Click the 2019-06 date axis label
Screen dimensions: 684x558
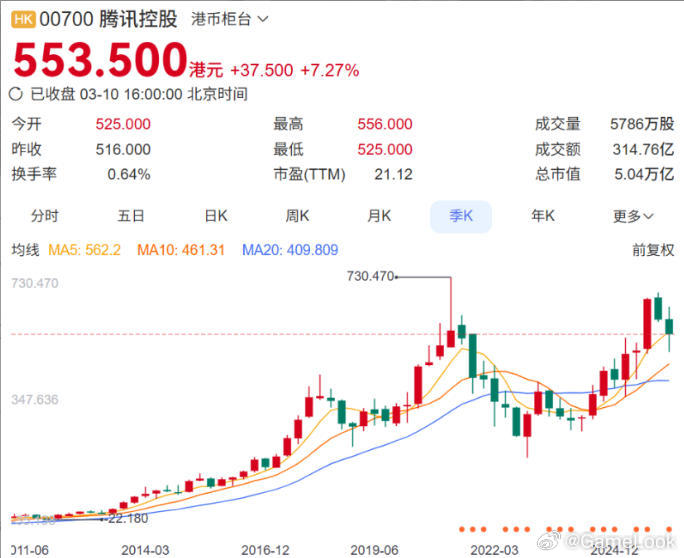tap(374, 550)
